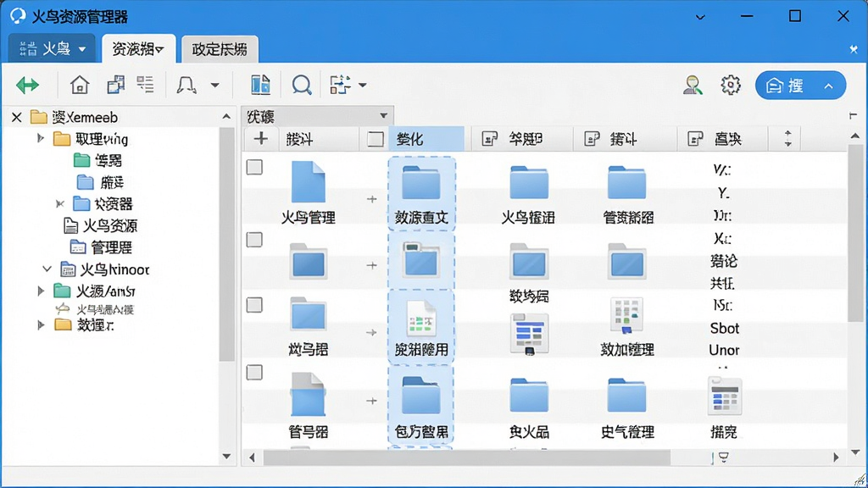Open settings gear icon
Viewport: 868px width, 488px height.
click(x=731, y=85)
